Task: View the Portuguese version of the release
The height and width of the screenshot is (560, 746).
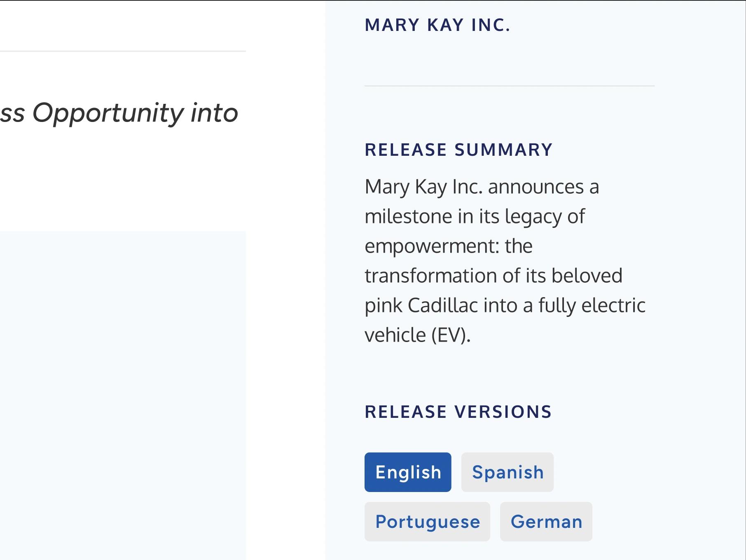Action: coord(427,521)
